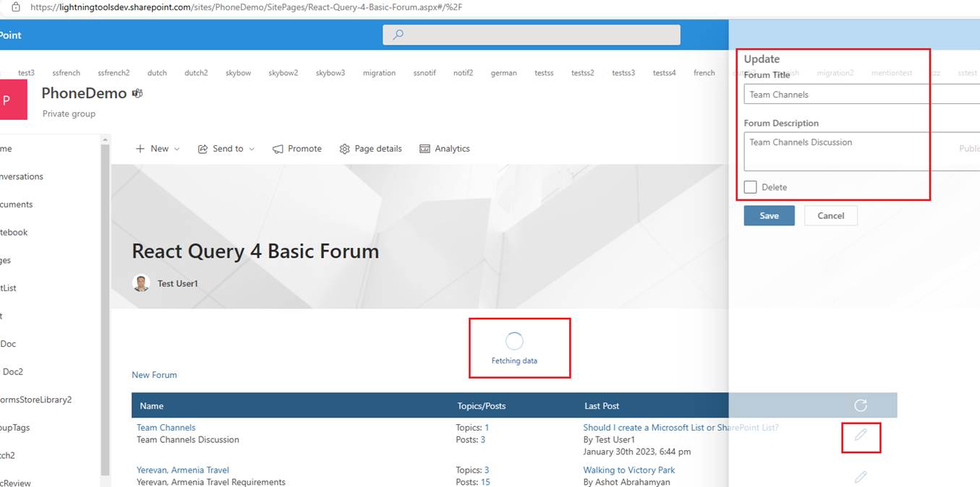Click the browser address bar lock icon

point(15,7)
